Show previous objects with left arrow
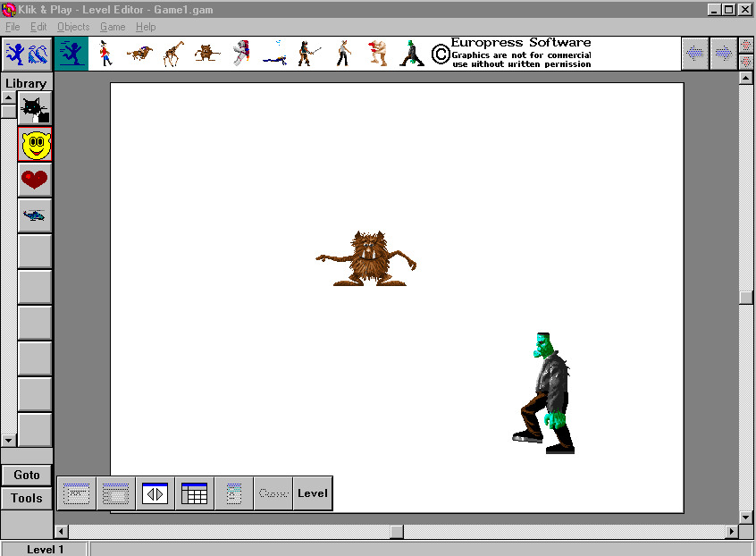Screen dimensions: 756x556 click(694, 53)
